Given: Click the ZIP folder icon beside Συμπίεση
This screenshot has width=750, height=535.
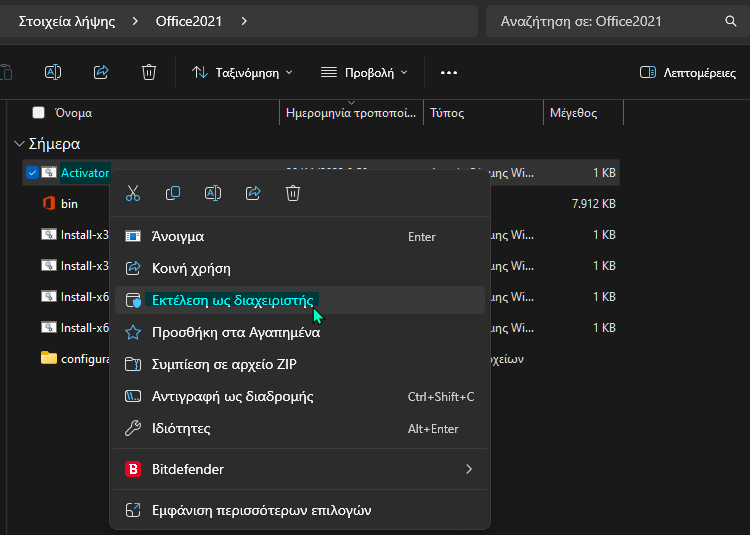Looking at the screenshot, I should 133,364.
